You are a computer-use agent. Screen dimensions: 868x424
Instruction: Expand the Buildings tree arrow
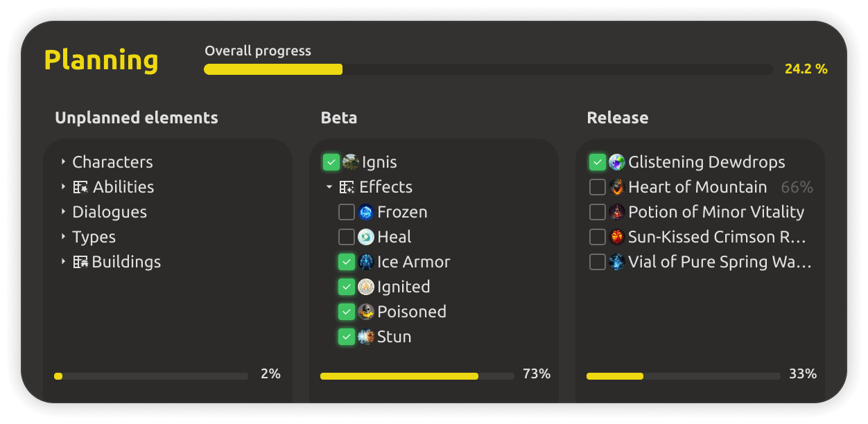(x=63, y=262)
